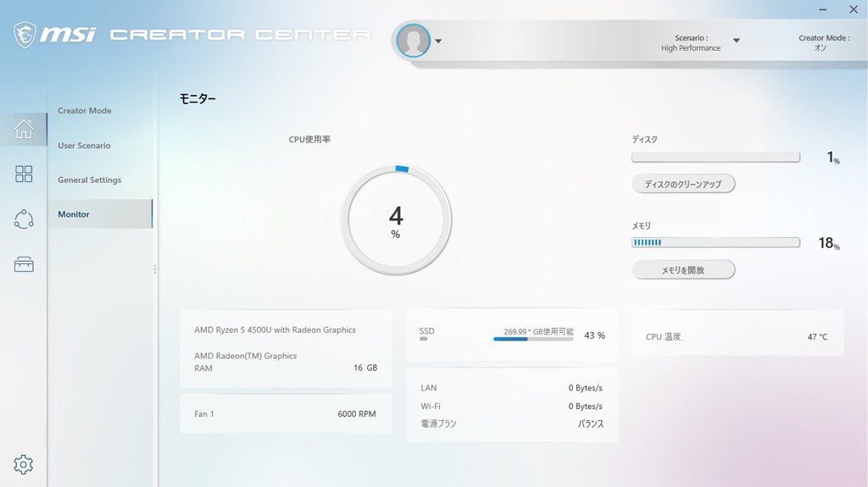Select the Monitor menu item
This screenshot has height=487, width=868.
(100, 214)
